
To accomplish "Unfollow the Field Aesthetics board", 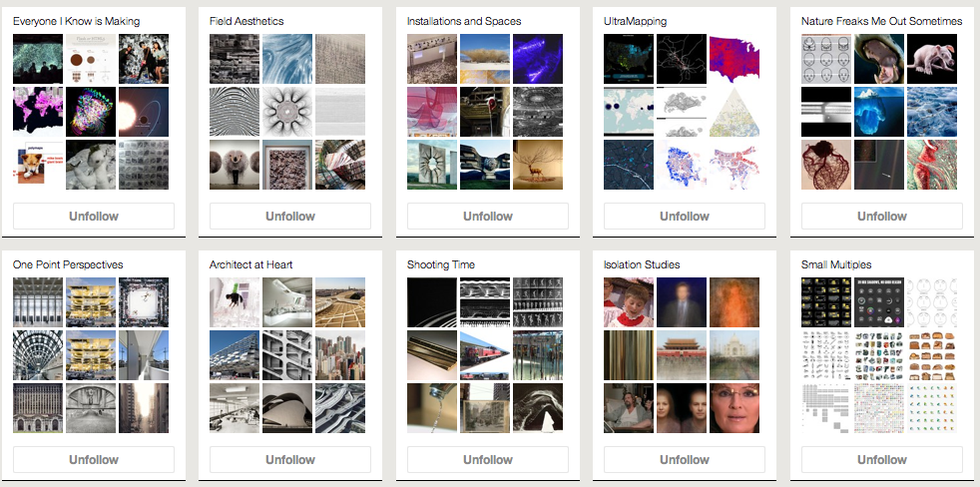I will [290, 217].
